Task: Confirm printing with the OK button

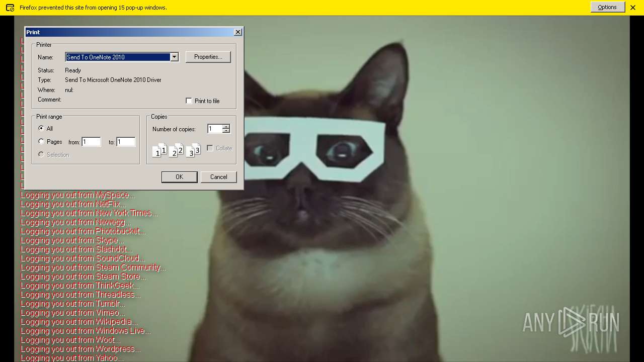Action: pyautogui.click(x=179, y=177)
